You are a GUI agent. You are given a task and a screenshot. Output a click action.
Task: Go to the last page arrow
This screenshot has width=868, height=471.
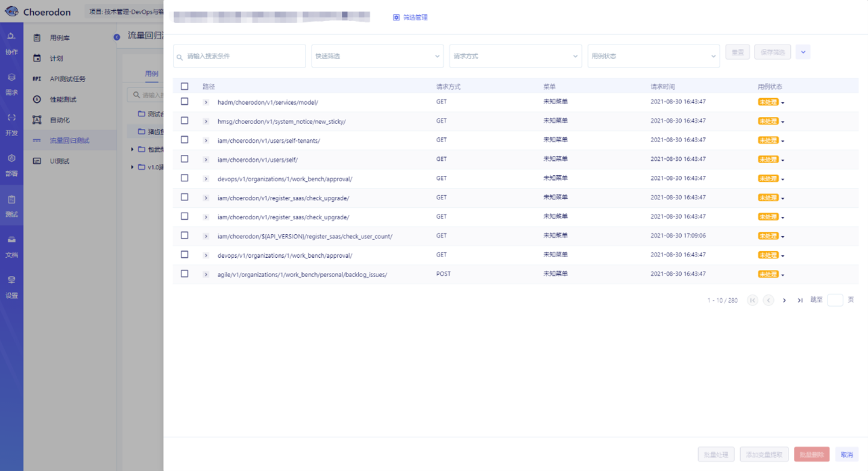[x=800, y=300]
